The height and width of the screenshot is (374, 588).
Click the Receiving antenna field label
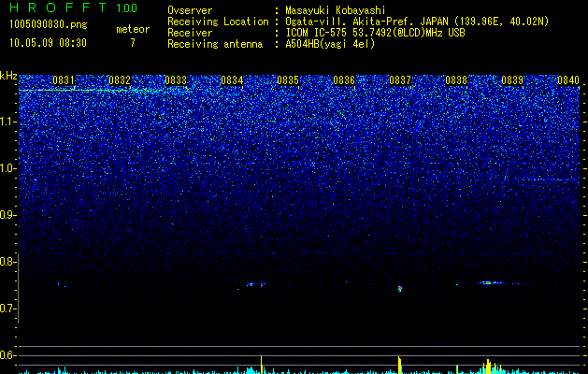pos(215,44)
